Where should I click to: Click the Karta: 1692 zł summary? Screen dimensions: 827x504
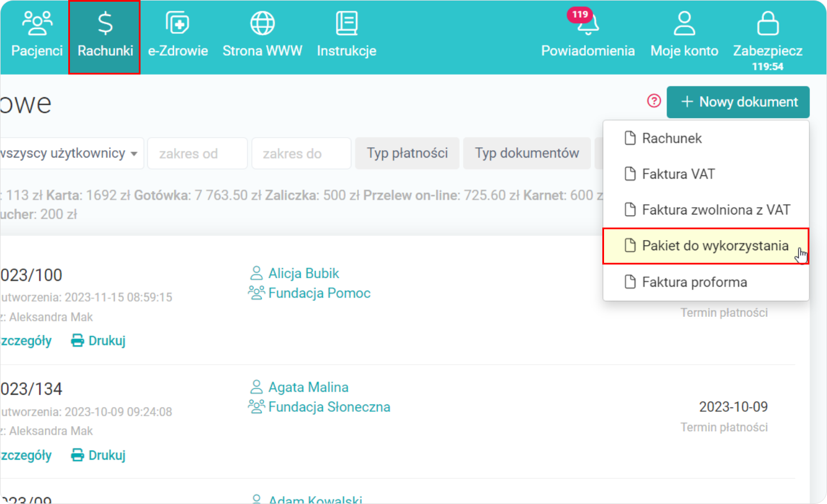(88, 195)
